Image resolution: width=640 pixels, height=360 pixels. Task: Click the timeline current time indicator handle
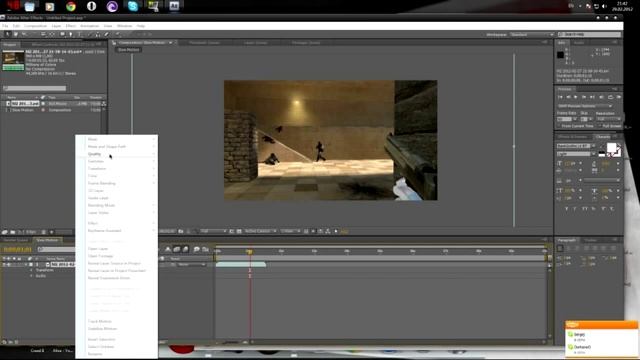tap(249, 251)
